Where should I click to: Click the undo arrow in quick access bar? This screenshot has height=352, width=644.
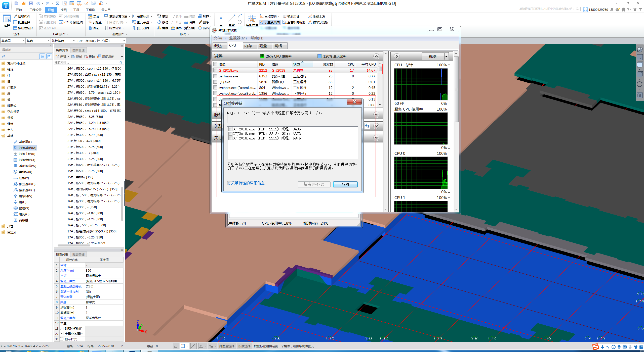(38, 3)
